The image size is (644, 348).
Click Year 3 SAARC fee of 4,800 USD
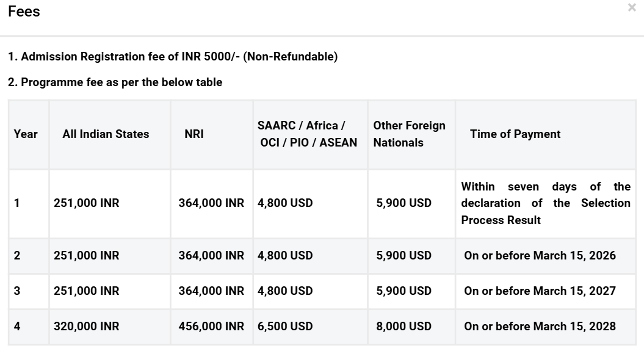[285, 291]
